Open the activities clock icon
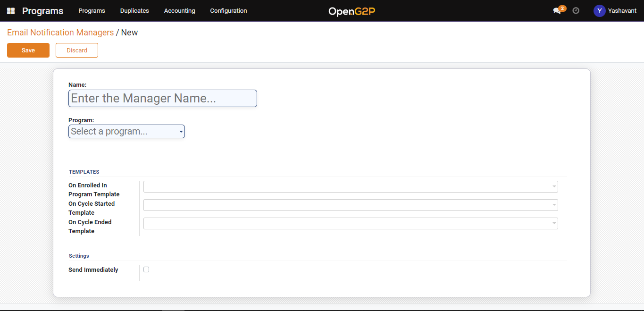The width and height of the screenshot is (644, 311). click(x=576, y=10)
